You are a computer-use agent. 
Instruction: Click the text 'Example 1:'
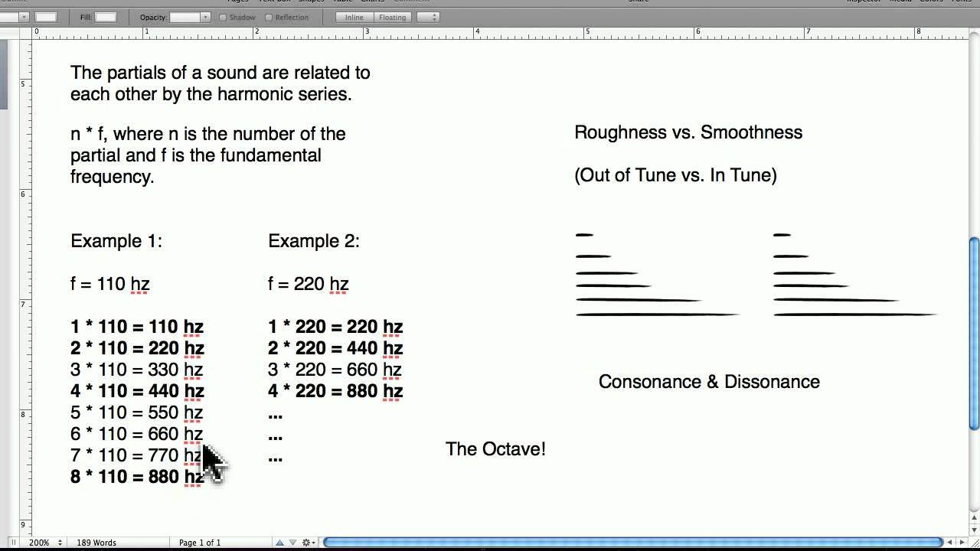[116, 241]
